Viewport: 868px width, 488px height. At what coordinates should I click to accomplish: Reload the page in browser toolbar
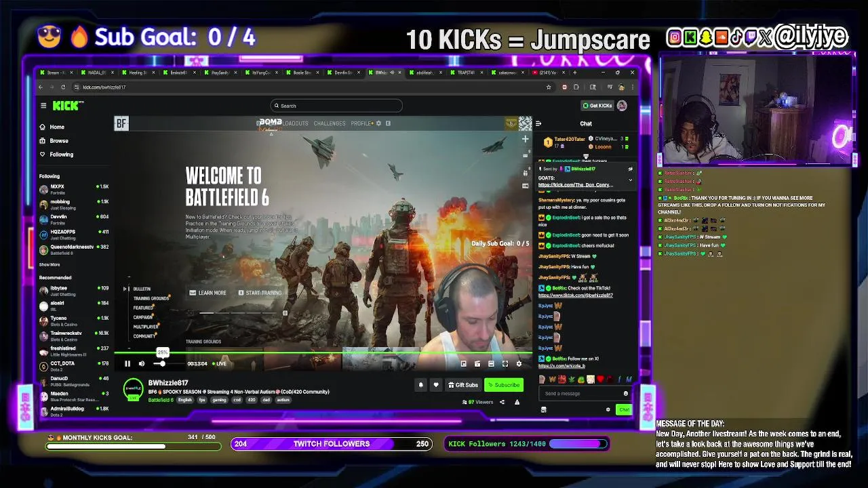coord(63,87)
